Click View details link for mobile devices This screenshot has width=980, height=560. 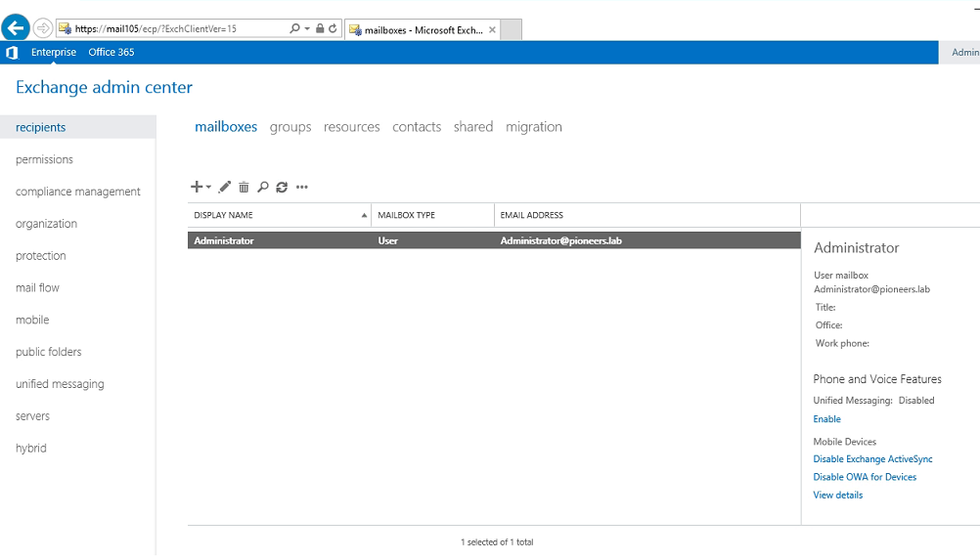click(x=837, y=495)
